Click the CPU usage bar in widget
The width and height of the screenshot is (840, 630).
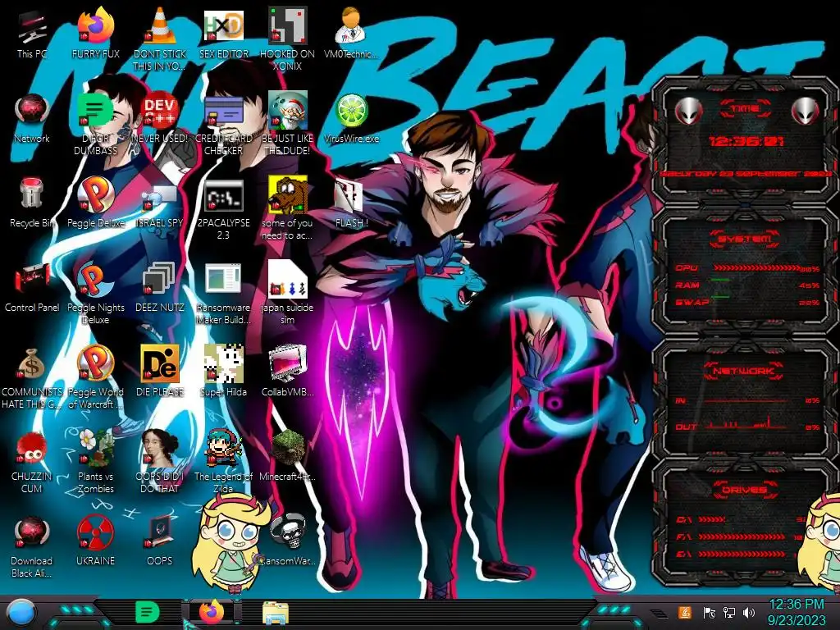click(x=756, y=267)
